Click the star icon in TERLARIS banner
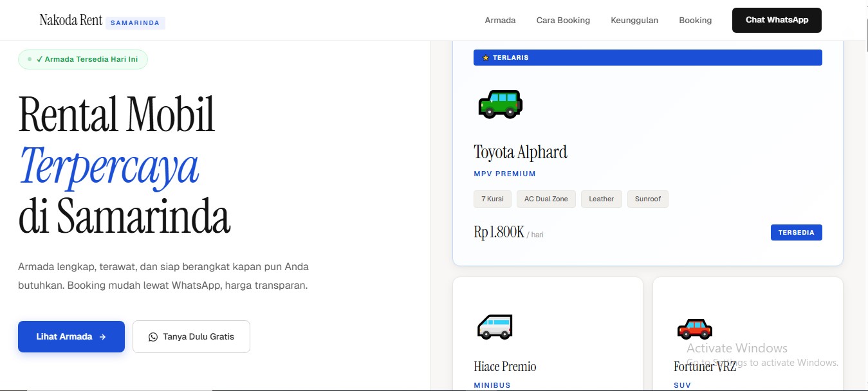 [486, 58]
